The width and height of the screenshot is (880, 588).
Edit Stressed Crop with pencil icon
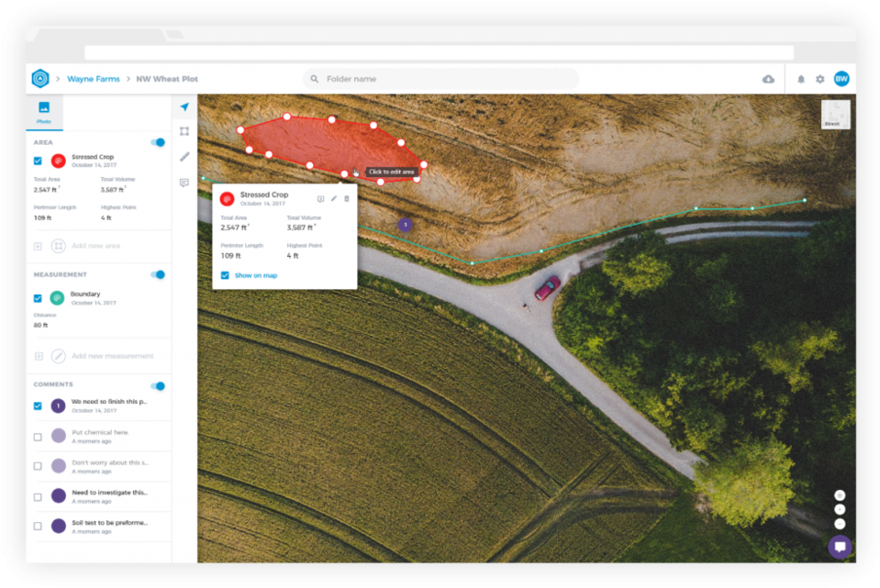334,199
